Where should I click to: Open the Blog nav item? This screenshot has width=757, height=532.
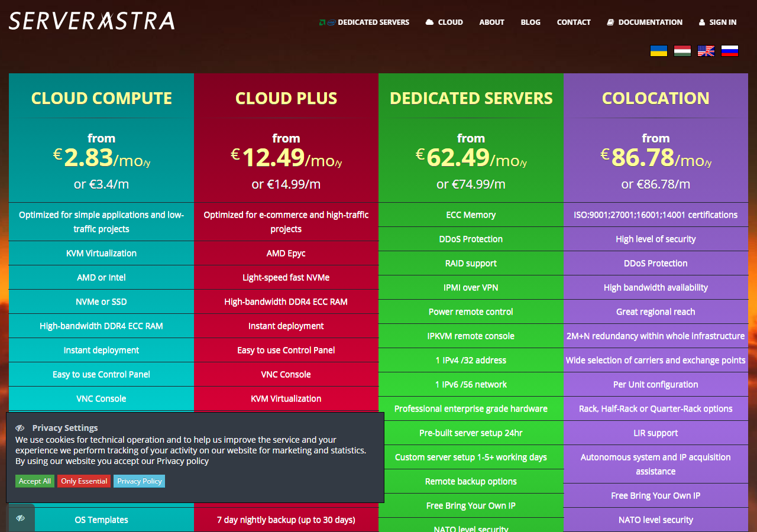[530, 22]
